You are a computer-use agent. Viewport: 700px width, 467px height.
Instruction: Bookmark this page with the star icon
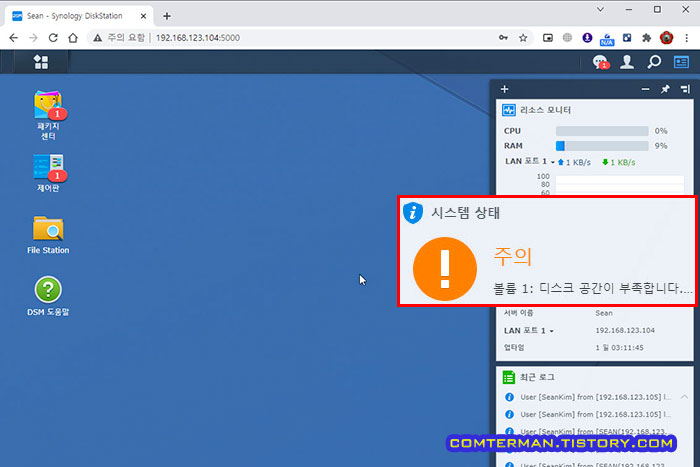(x=523, y=38)
